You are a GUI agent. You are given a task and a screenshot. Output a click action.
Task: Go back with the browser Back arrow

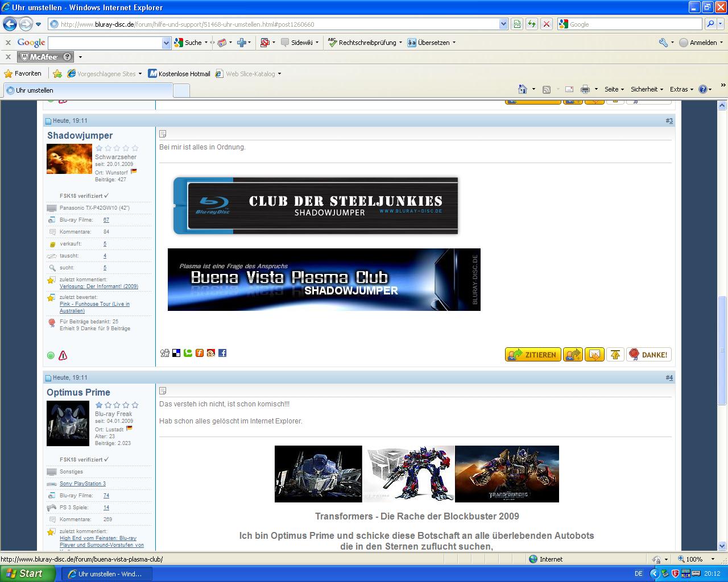[x=10, y=24]
